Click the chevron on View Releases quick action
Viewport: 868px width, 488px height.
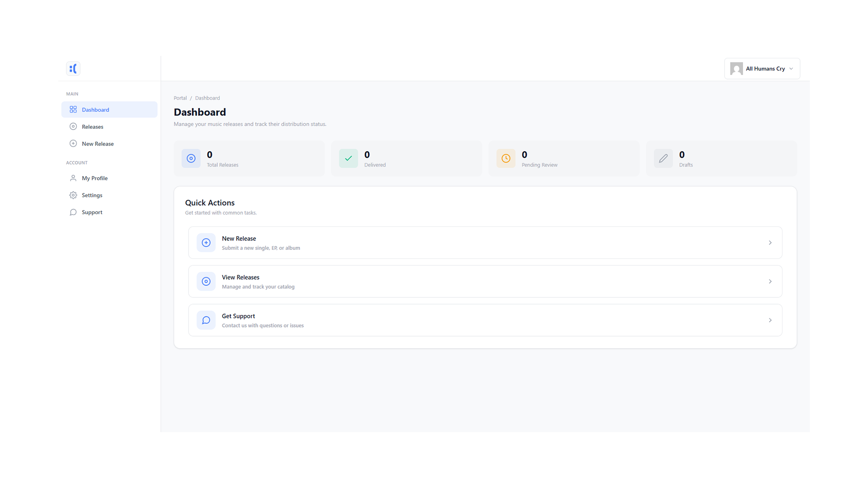770,282
